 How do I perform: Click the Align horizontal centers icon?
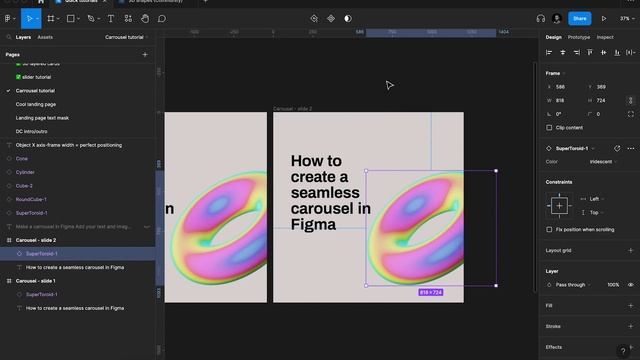[x=562, y=52]
